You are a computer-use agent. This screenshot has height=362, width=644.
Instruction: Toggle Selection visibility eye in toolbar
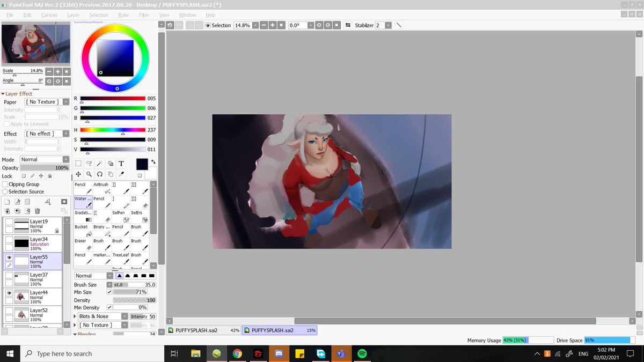click(x=208, y=25)
